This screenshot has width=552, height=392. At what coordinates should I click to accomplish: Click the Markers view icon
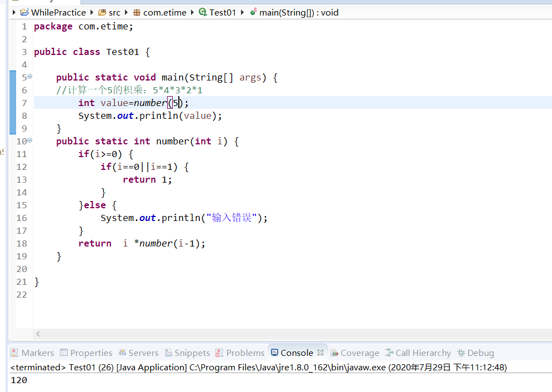click(14, 353)
